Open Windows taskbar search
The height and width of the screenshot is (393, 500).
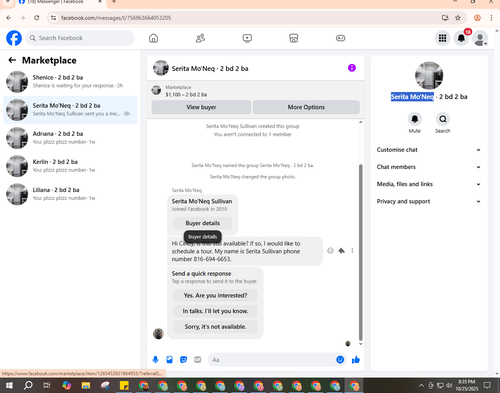pos(28,386)
